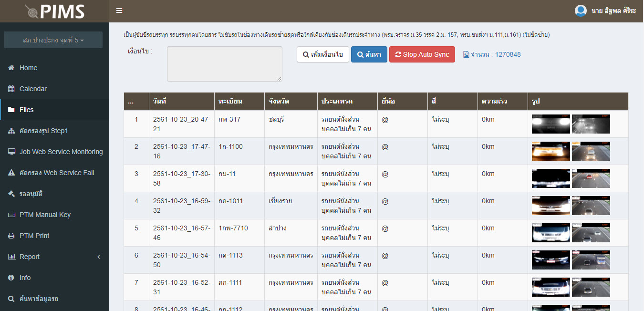
Task: Toggle the hamburger sidebar menu icon
Action: pos(119,10)
